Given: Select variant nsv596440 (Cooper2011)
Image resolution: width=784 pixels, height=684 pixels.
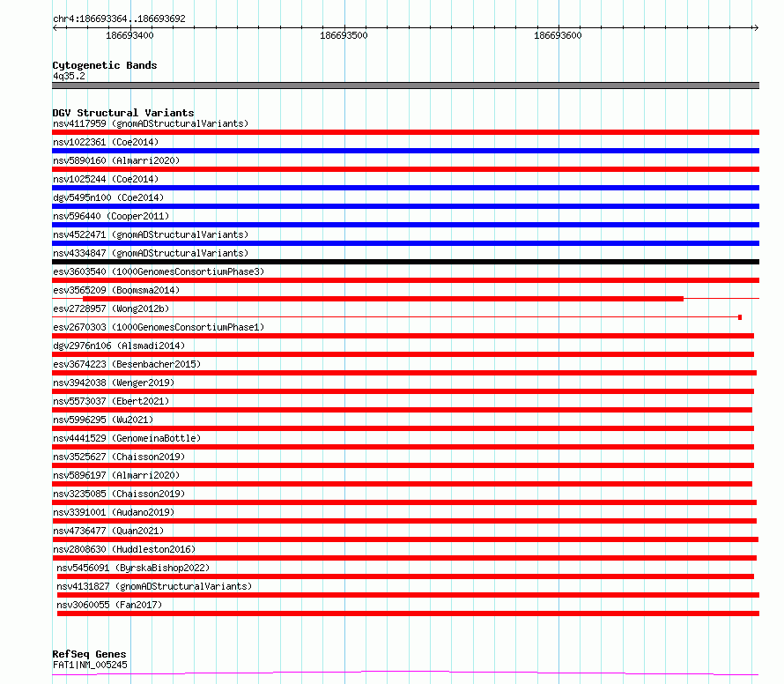Looking at the screenshot, I should click(x=111, y=216).
